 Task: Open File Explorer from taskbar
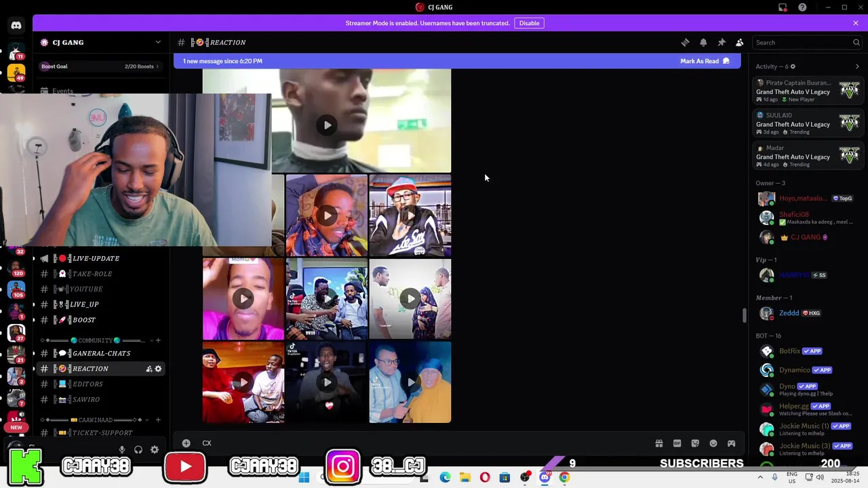465,477
